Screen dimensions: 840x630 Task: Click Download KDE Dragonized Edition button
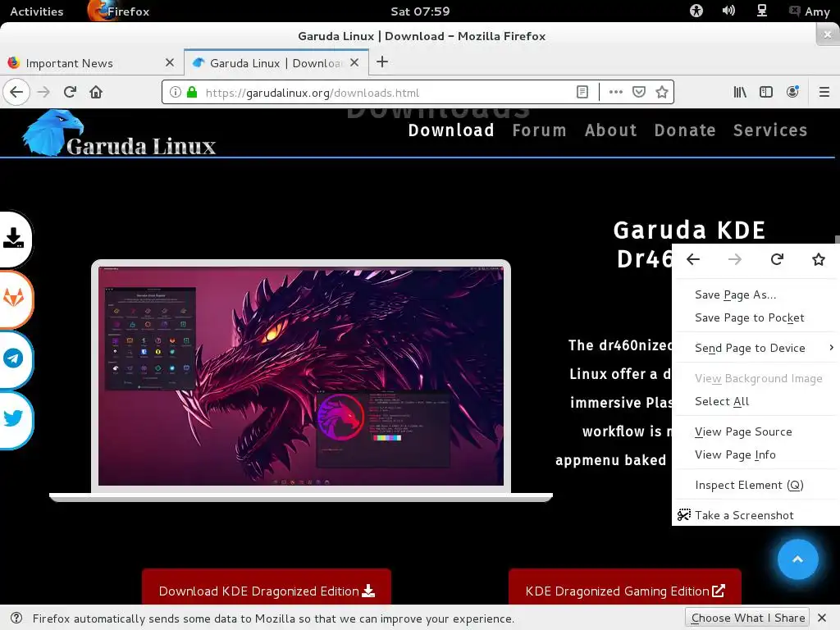(267, 587)
